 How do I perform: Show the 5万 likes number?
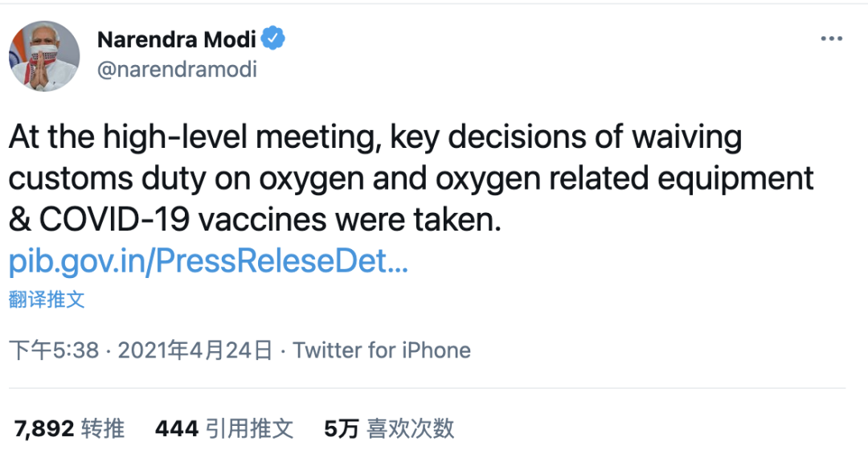point(342,429)
